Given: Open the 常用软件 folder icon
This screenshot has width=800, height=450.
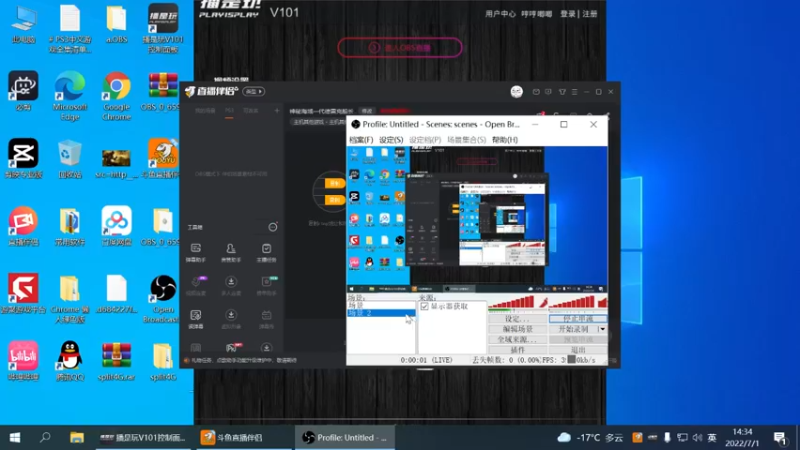Looking at the screenshot, I should point(70,226).
